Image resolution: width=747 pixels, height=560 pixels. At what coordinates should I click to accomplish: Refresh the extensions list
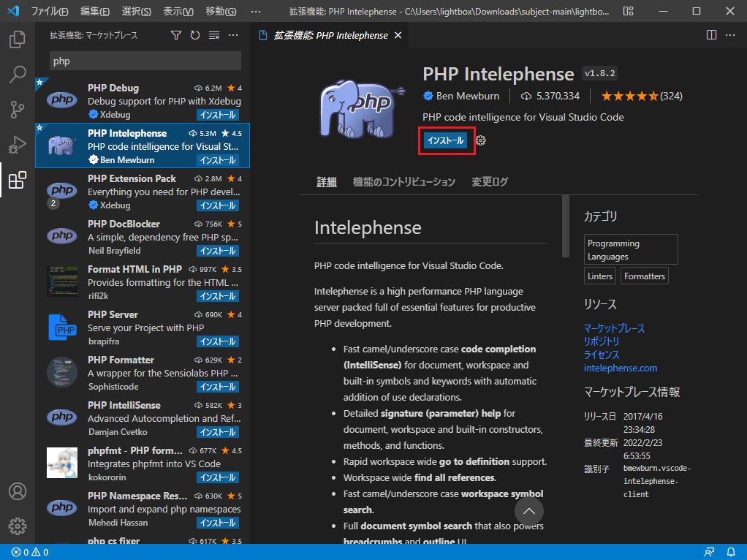195,34
